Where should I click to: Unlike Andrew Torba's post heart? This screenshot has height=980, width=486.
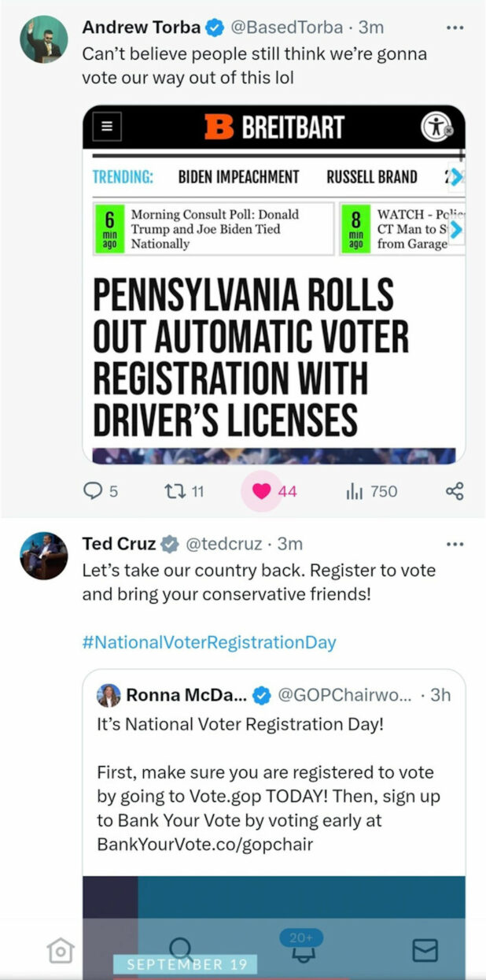tap(262, 491)
